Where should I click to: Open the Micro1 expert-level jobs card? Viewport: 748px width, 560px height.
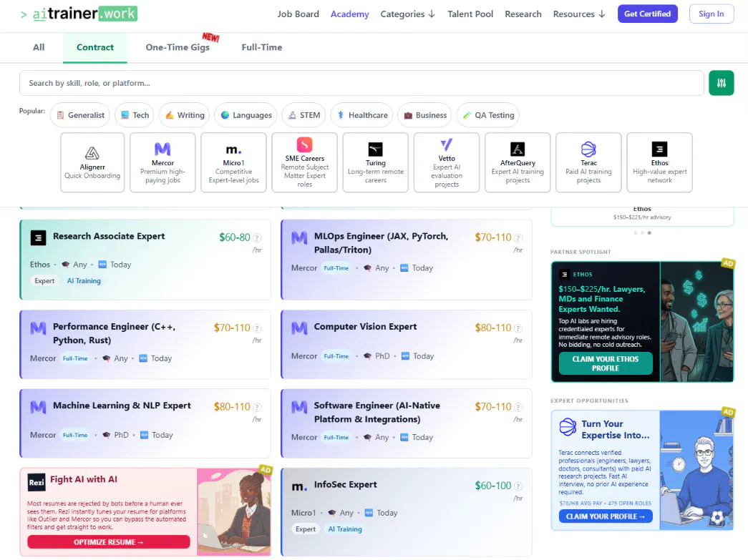(x=234, y=162)
